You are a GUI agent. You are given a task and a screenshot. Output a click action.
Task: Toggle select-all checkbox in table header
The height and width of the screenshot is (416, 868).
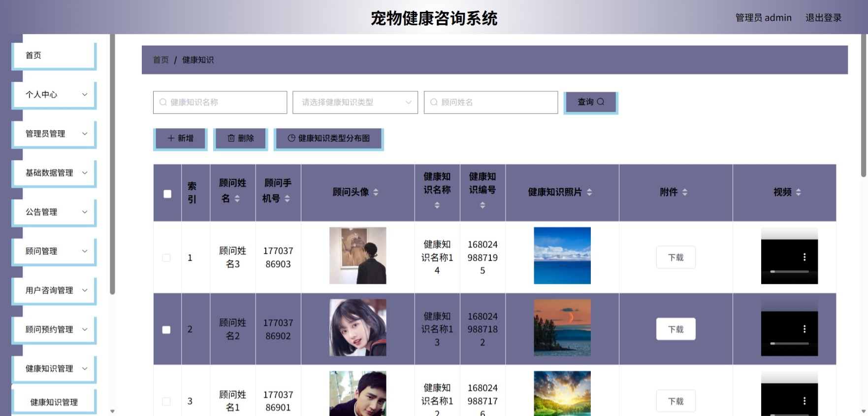(x=167, y=194)
